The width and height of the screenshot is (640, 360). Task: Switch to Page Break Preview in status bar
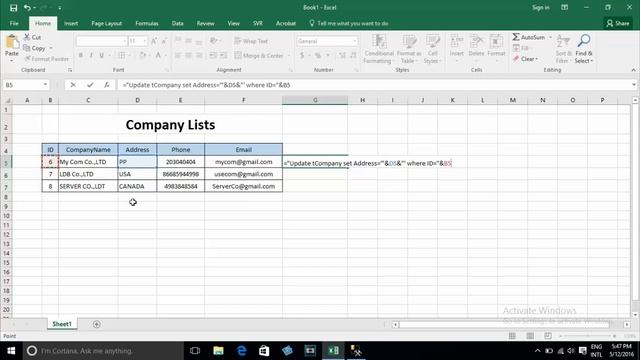pos(548,336)
